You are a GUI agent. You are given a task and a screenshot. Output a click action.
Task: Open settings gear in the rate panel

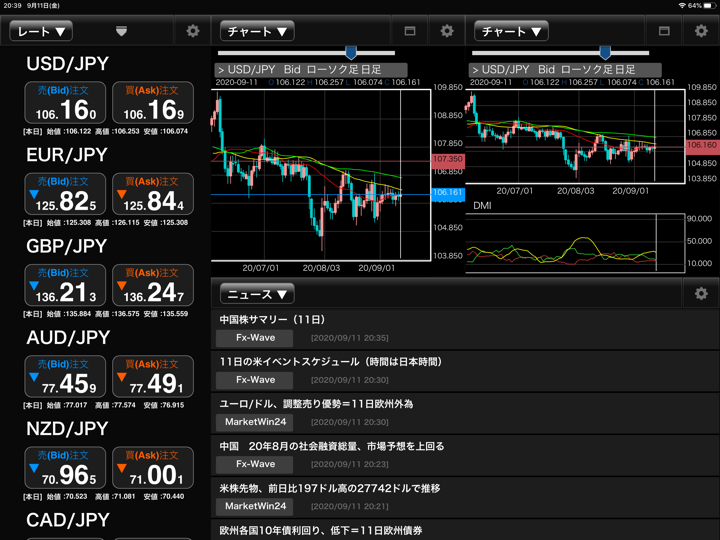click(193, 31)
